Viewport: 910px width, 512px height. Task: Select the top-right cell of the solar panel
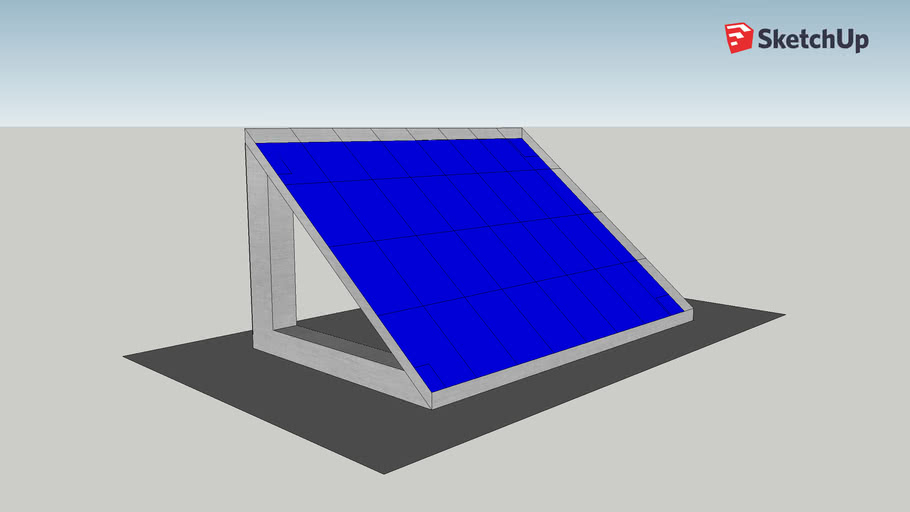tap(520, 152)
